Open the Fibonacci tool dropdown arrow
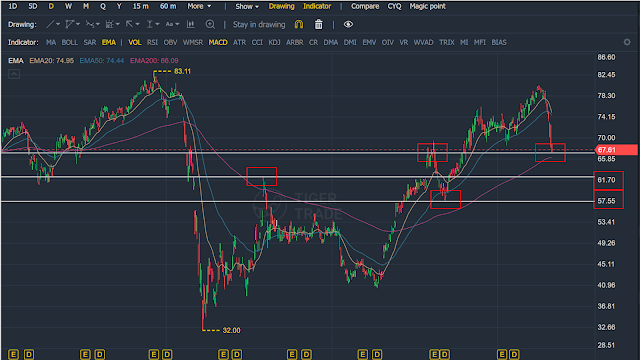This screenshot has width=640, height=360. pos(118,24)
